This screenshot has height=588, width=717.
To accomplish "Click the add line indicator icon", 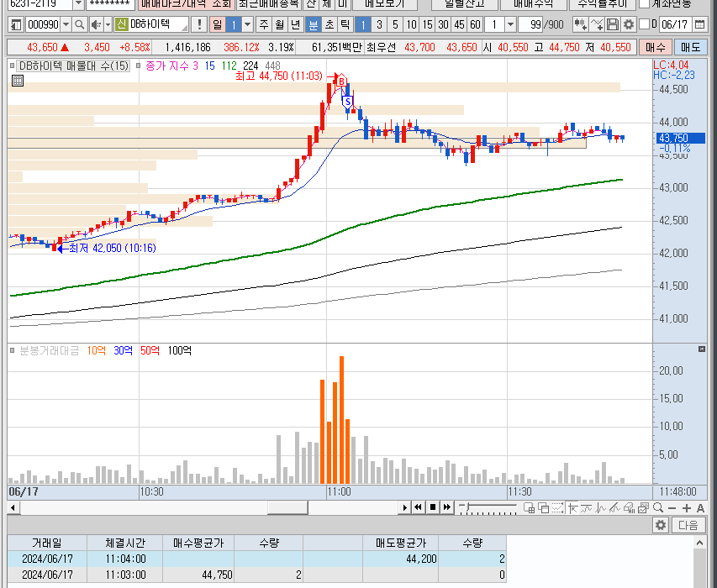I will coord(597,24).
